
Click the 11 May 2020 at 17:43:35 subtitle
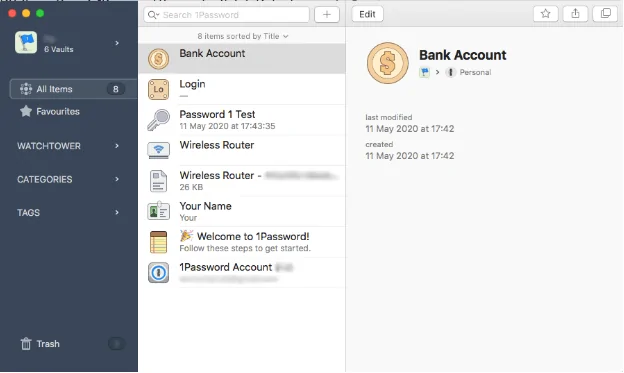(227, 126)
